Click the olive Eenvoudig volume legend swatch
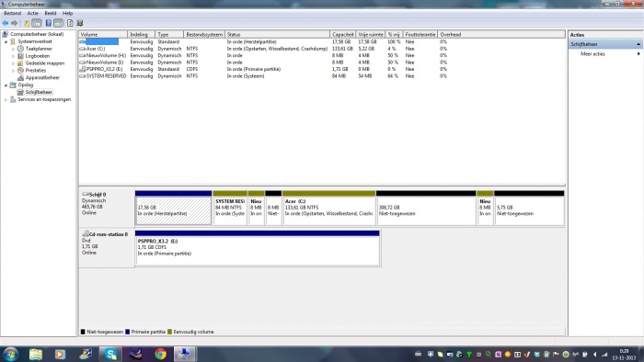This screenshot has width=644, height=362. point(169,332)
